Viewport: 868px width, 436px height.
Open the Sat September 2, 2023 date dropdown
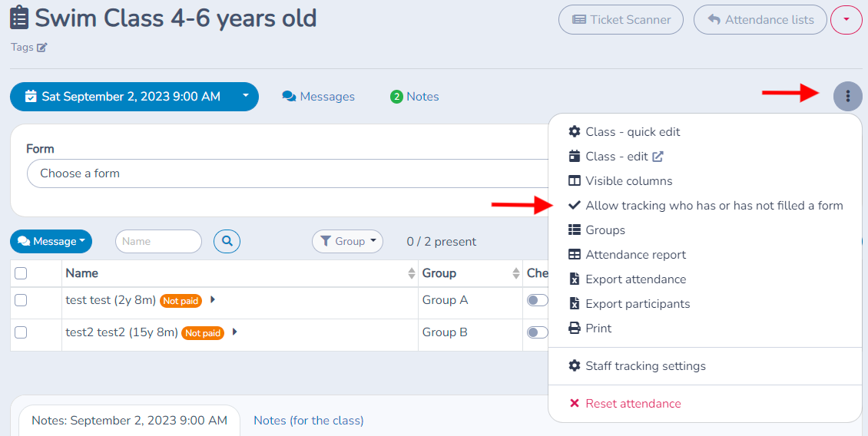point(134,96)
